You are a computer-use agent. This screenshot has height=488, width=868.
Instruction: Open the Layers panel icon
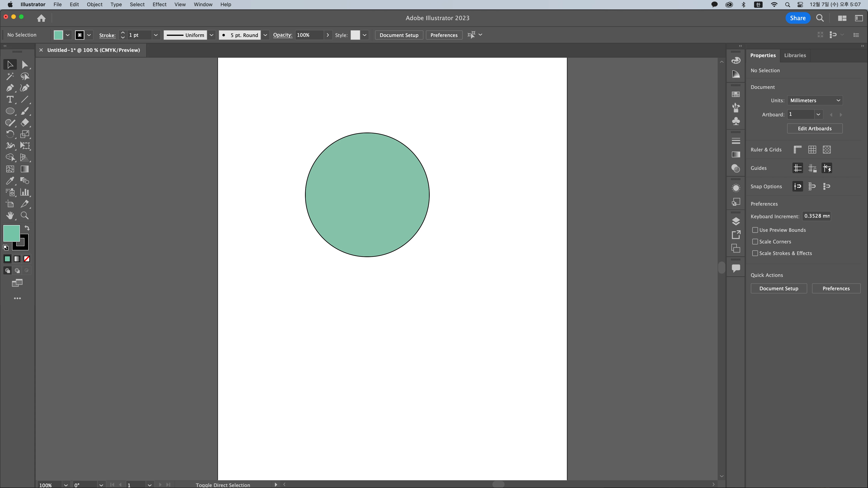[736, 221]
